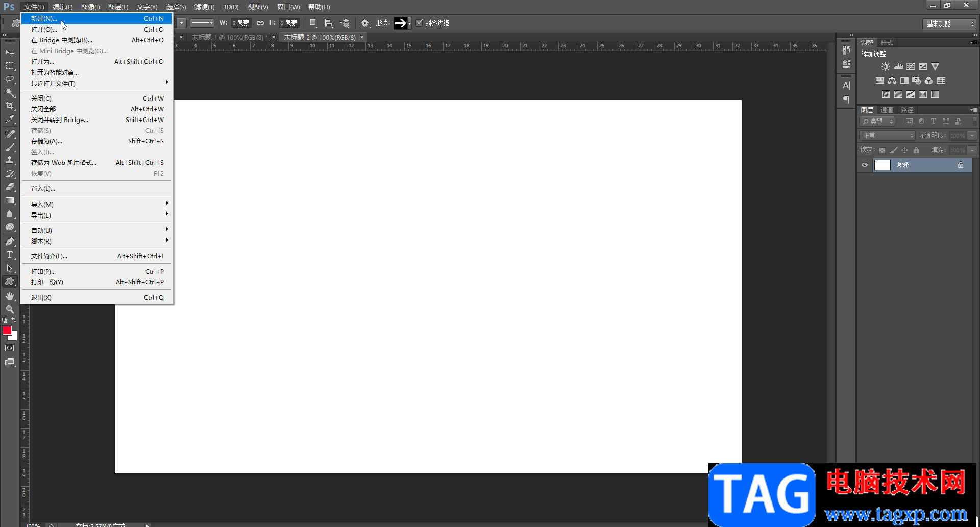
Task: Choose 新建(N)... from File menu
Action: click(x=97, y=18)
